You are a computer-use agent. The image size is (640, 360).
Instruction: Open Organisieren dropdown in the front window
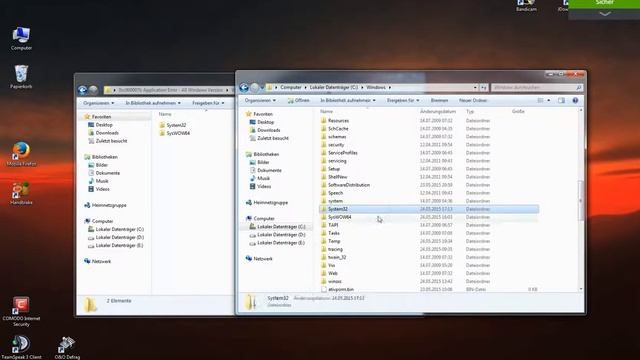pyautogui.click(x=260, y=100)
